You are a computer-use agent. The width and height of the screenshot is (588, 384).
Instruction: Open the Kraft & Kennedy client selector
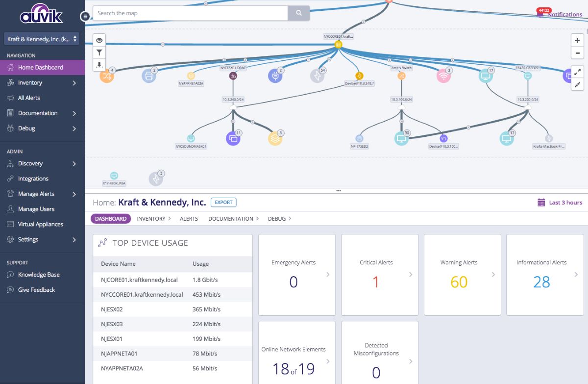(x=42, y=38)
